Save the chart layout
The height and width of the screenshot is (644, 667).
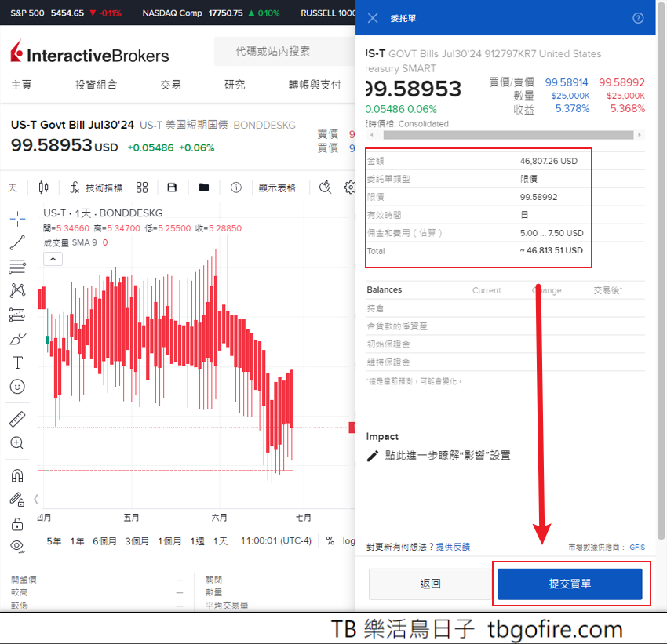(x=172, y=187)
